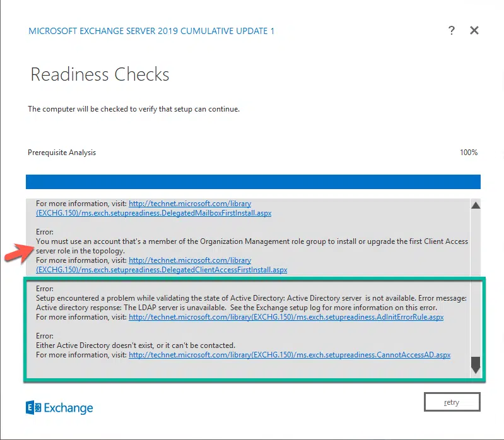Click the Exchange logo icon
The image size is (504, 440).
pos(33,408)
